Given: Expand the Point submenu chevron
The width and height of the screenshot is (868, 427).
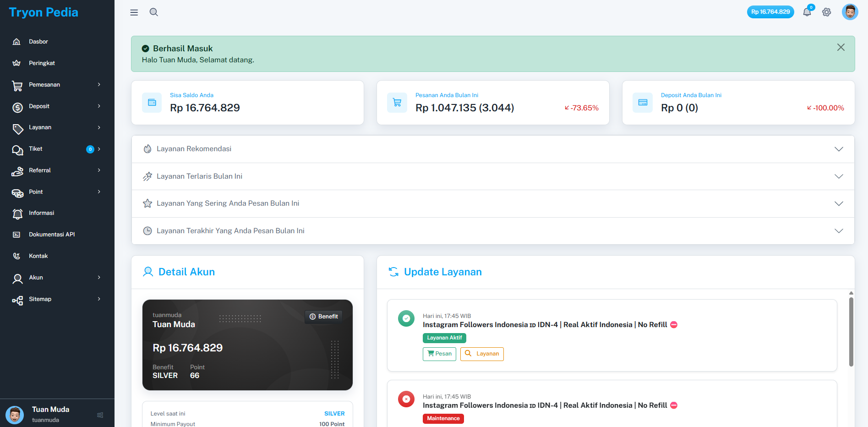Looking at the screenshot, I should (99, 192).
